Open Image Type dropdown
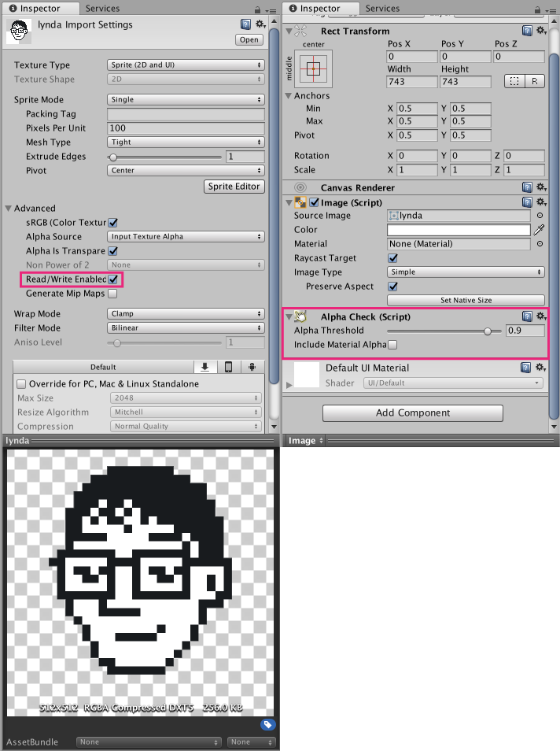 click(466, 272)
